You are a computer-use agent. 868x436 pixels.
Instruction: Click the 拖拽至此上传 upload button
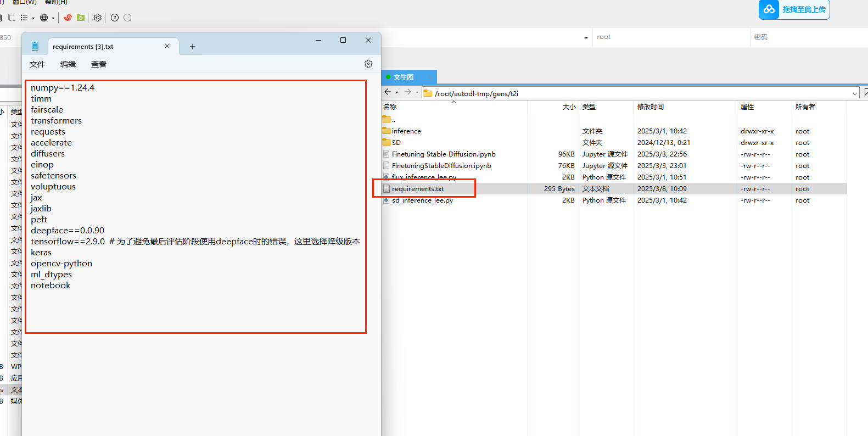click(803, 9)
